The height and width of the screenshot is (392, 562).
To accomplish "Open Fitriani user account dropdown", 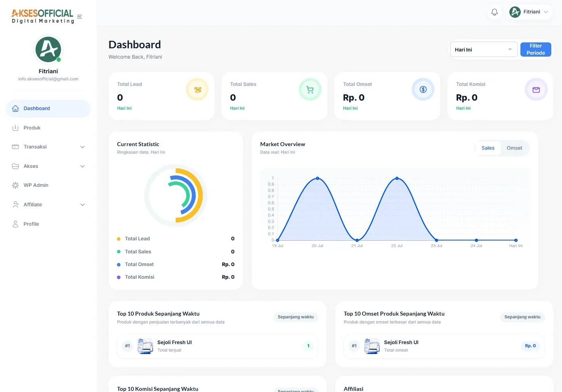I will (x=530, y=12).
